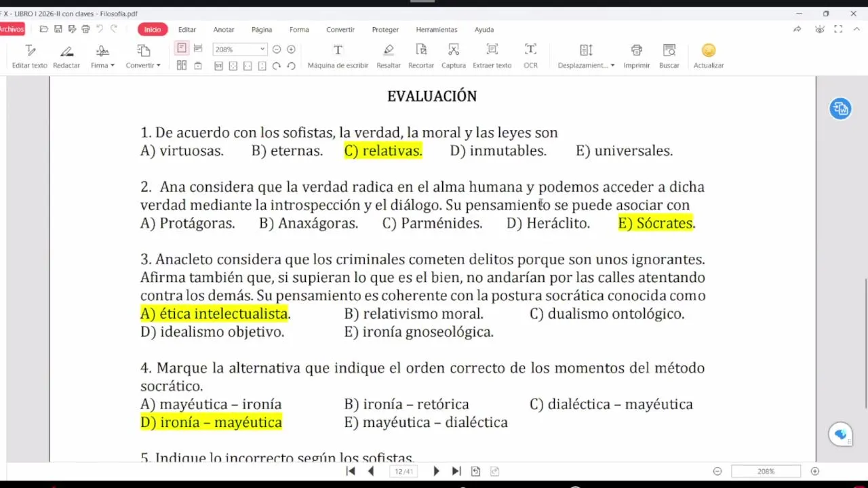The image size is (868, 488).
Task: Go to the first page
Action: click(x=351, y=471)
